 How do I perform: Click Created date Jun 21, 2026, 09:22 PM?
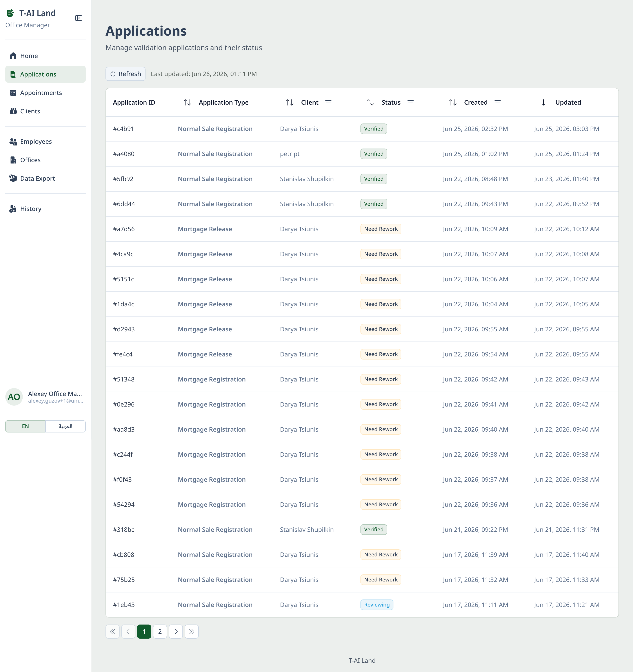(475, 530)
